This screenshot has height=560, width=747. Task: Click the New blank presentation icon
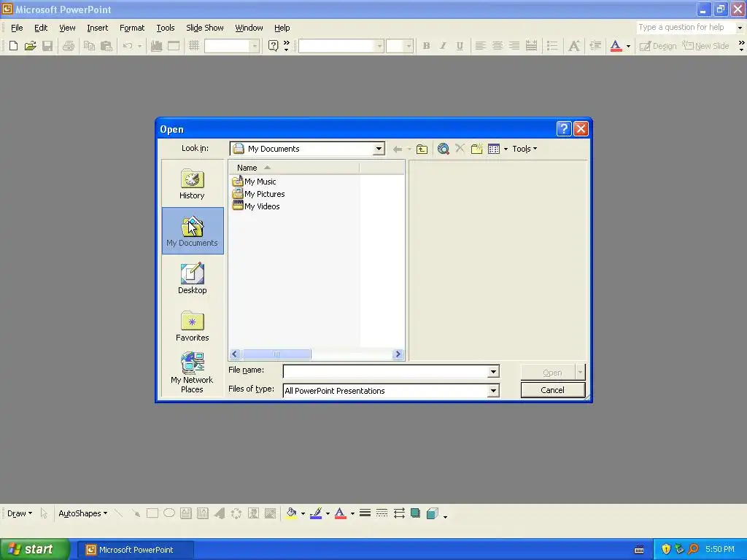click(x=13, y=46)
